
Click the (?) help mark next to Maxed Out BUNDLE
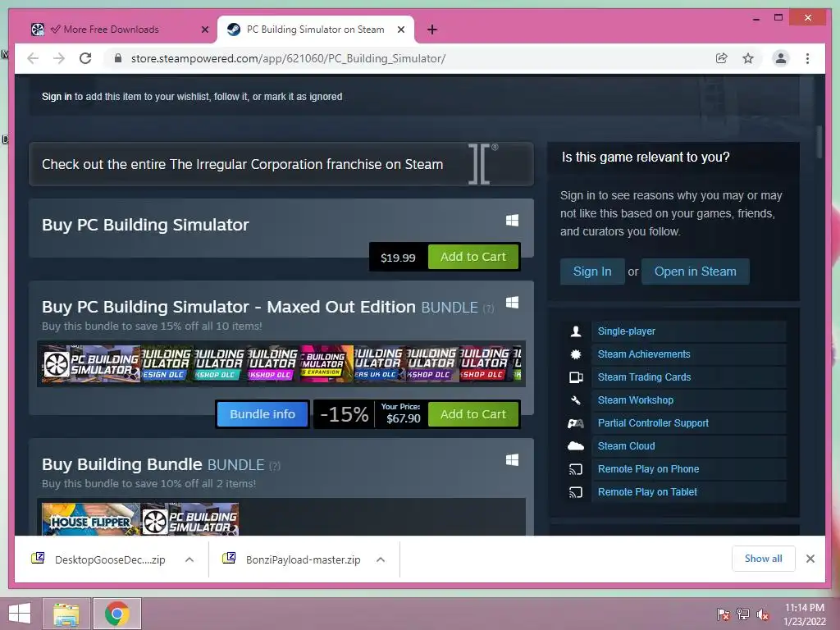point(488,308)
